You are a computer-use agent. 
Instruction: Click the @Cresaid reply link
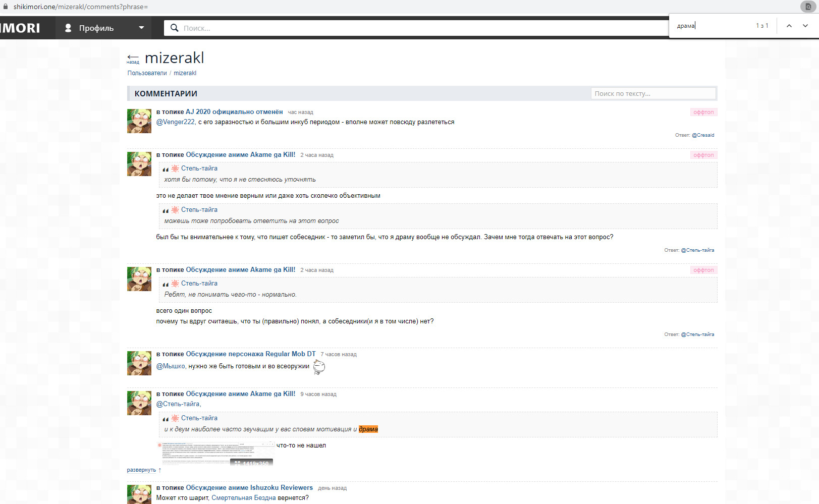tap(702, 135)
